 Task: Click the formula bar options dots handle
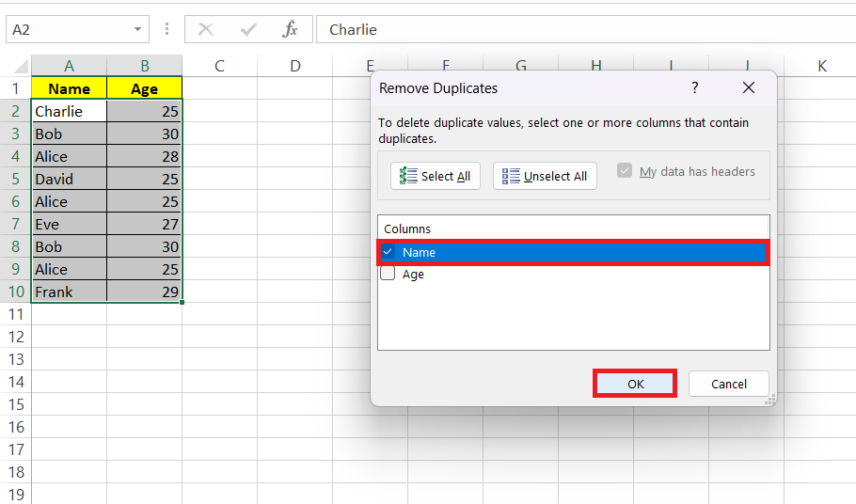tap(167, 29)
